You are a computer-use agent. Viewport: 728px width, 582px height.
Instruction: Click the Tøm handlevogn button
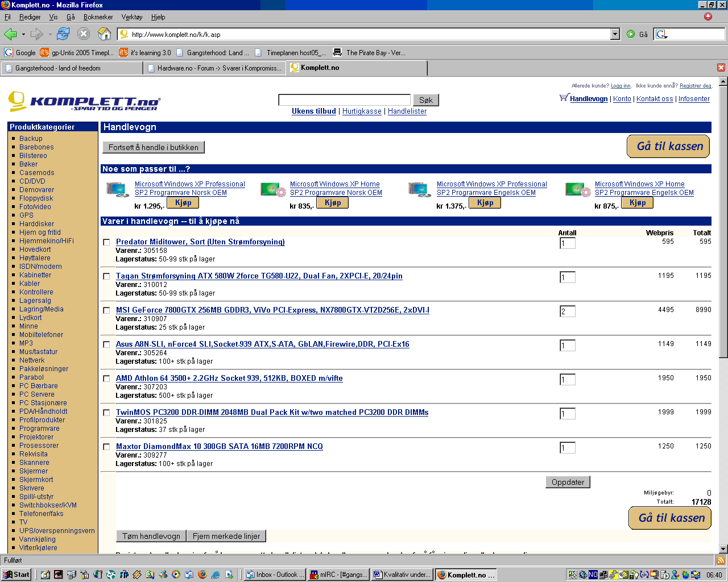(x=151, y=536)
